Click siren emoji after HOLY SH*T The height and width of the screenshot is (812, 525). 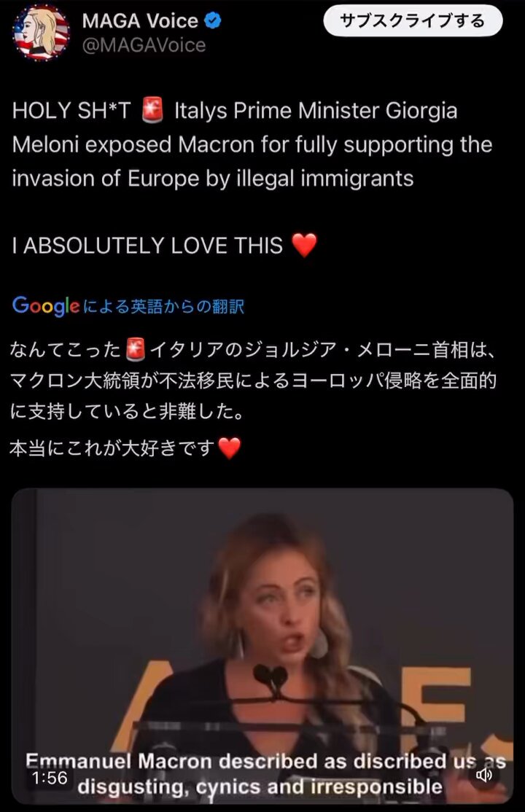click(152, 110)
